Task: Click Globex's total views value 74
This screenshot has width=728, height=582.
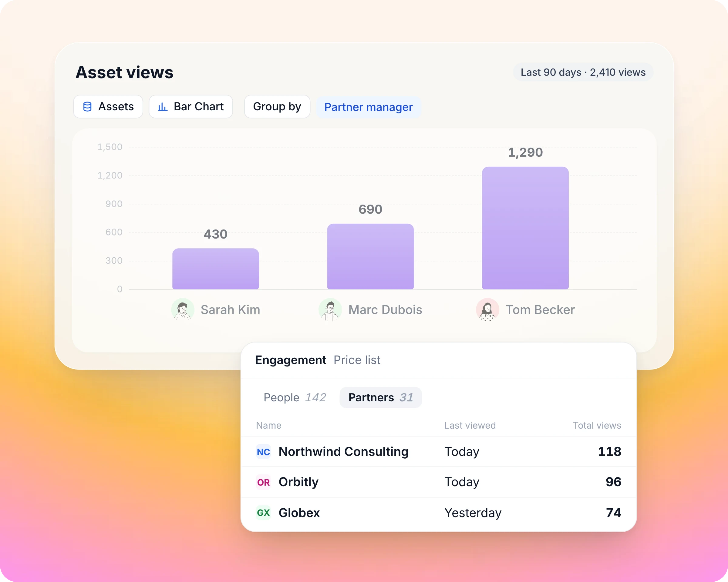Action: coord(614,513)
